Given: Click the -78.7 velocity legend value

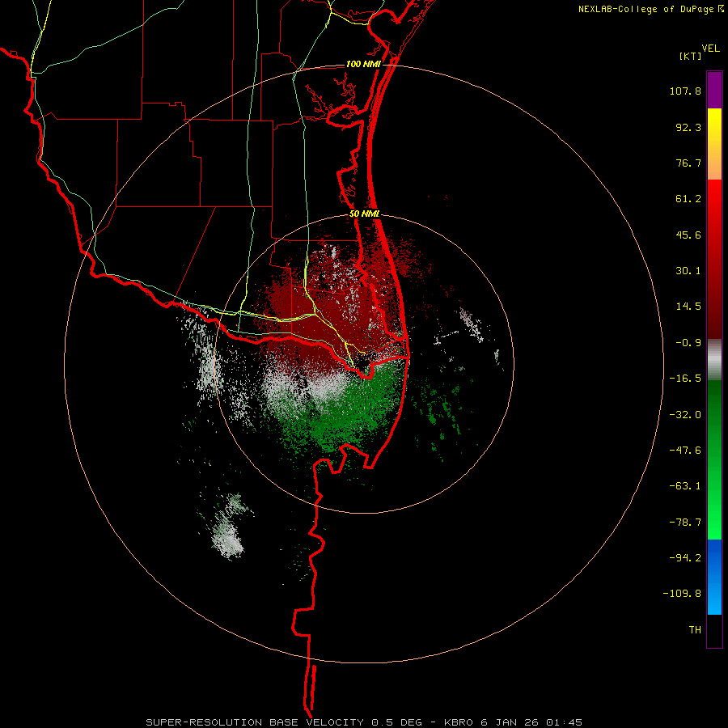Looking at the screenshot, I should 685,523.
